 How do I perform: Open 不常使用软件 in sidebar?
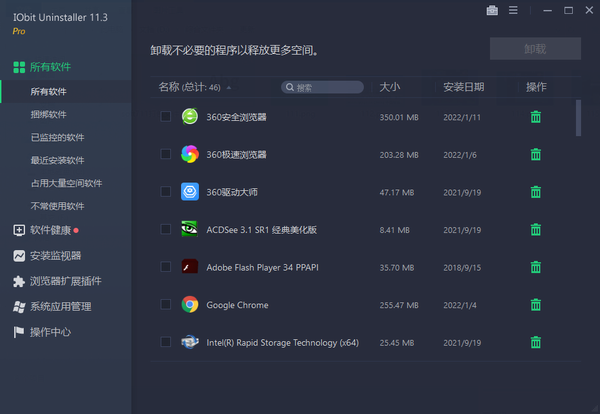(57, 206)
